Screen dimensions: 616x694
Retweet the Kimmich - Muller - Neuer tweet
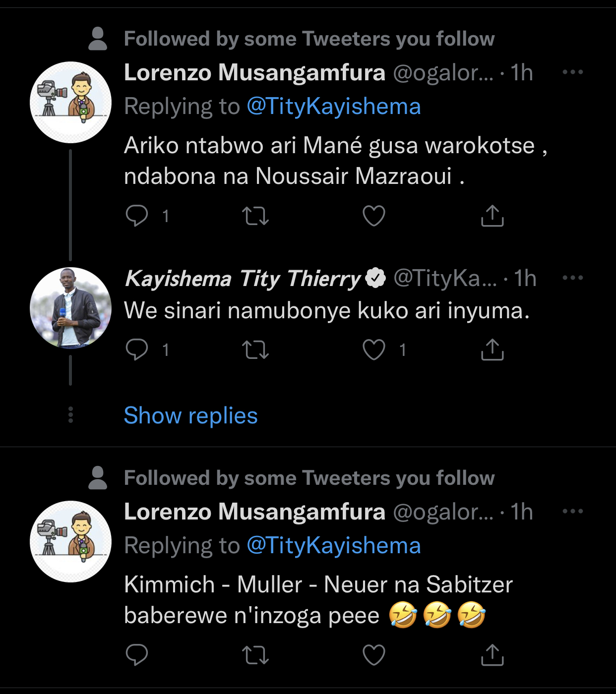[x=255, y=655]
